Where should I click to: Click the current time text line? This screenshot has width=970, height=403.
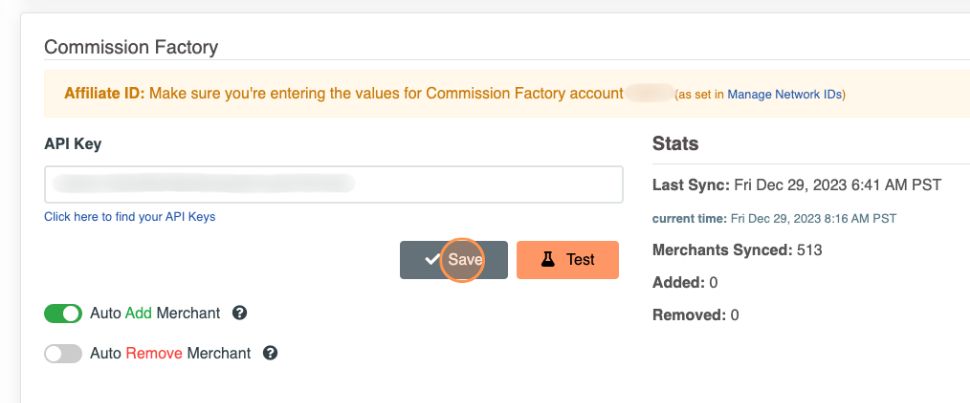point(774,218)
